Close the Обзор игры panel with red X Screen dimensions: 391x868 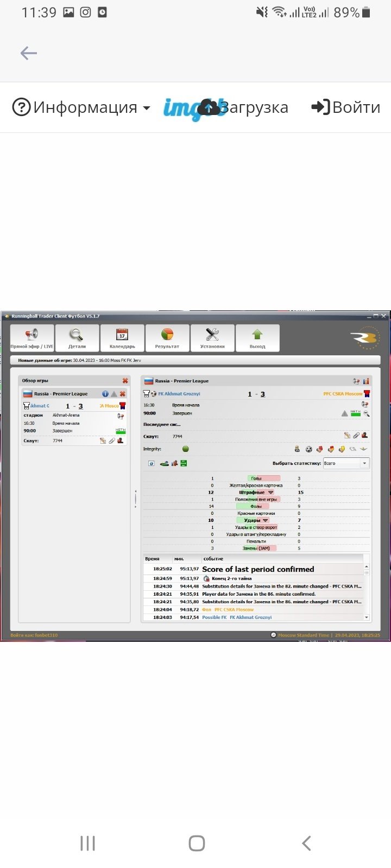coord(125,381)
